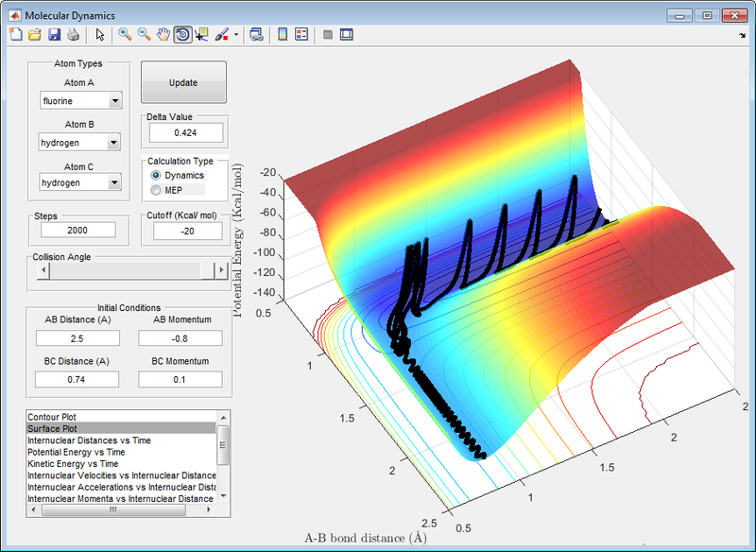Toggle the Rotate 3D tool
756x552 pixels.
pyautogui.click(x=182, y=35)
